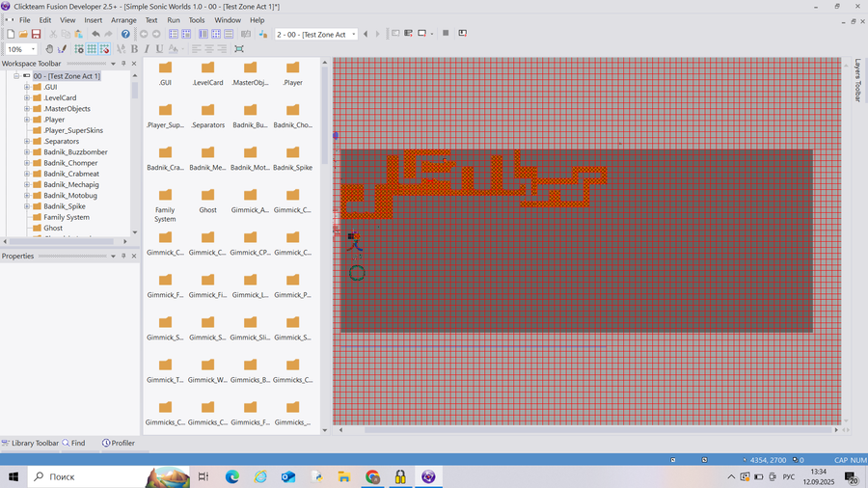Open the Run Frame dropdown arrow

(x=432, y=34)
